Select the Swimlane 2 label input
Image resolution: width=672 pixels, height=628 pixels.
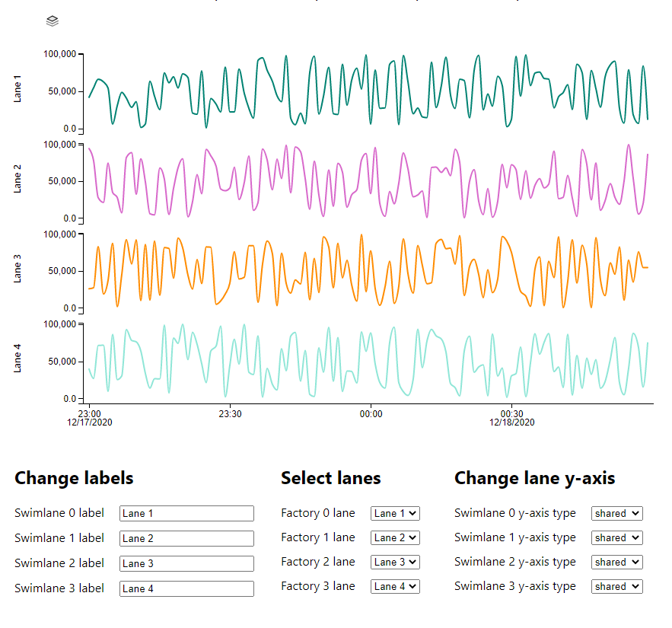coord(186,563)
